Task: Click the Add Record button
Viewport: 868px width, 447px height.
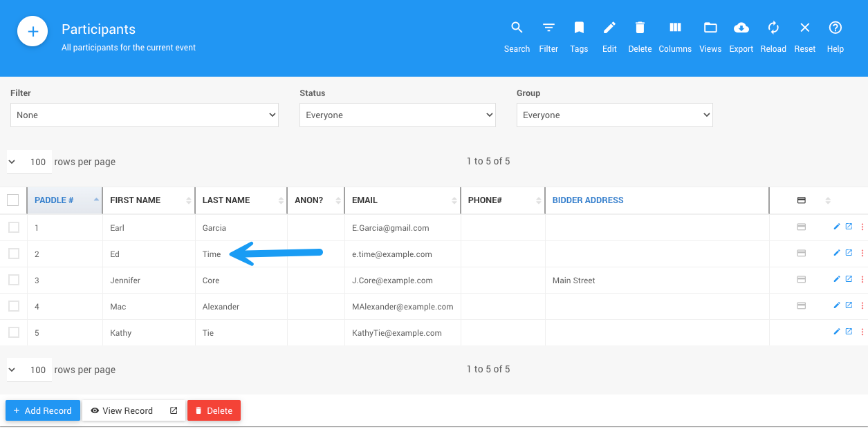Action: pyautogui.click(x=43, y=410)
